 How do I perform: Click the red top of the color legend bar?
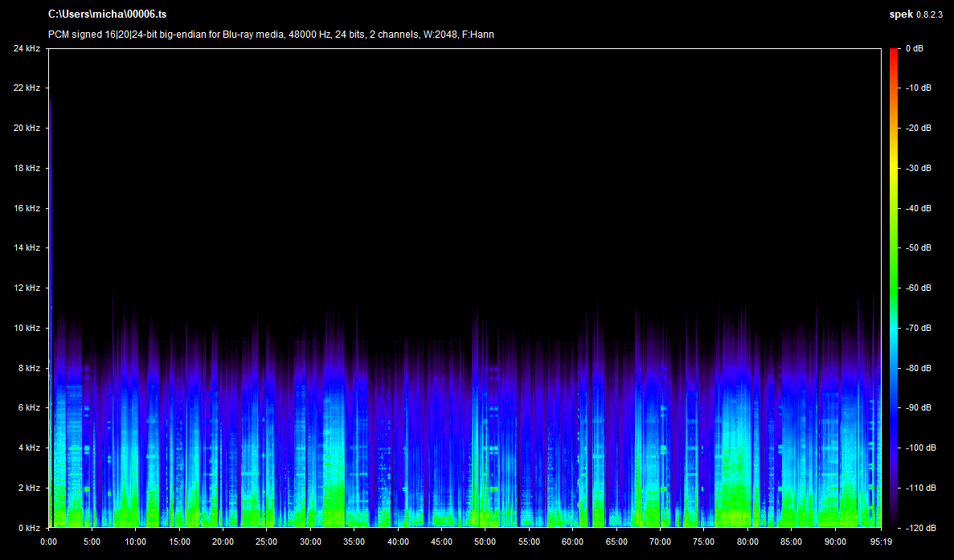pyautogui.click(x=895, y=51)
